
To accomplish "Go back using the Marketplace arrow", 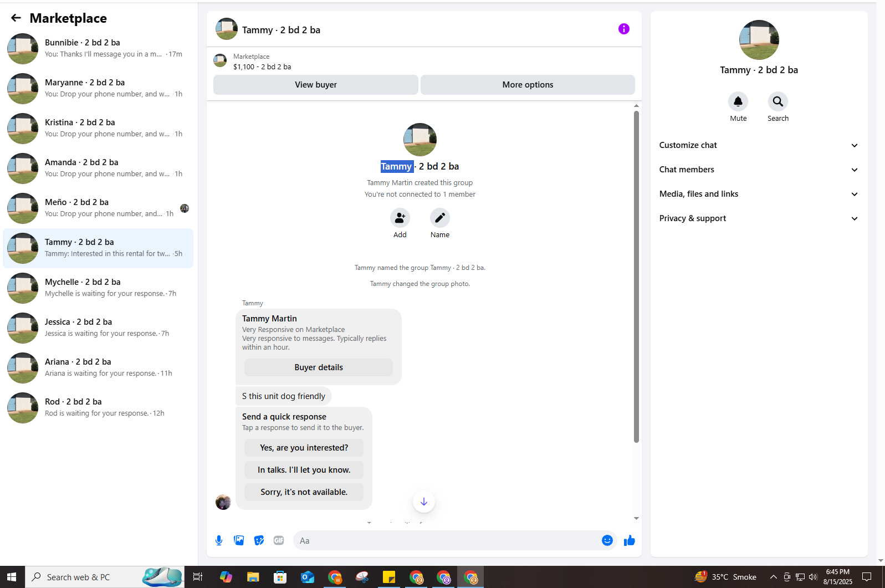I will [16, 18].
